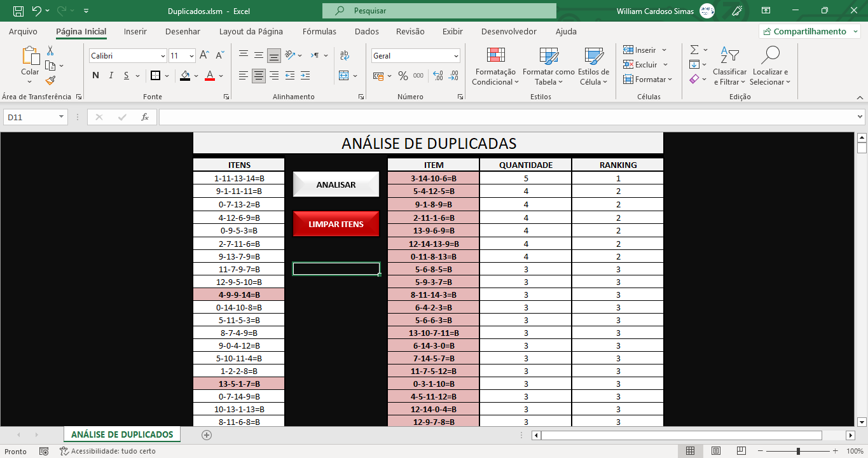Viewport: 868px width, 458px height.
Task: Click Normal view icon in status bar
Action: click(690, 451)
